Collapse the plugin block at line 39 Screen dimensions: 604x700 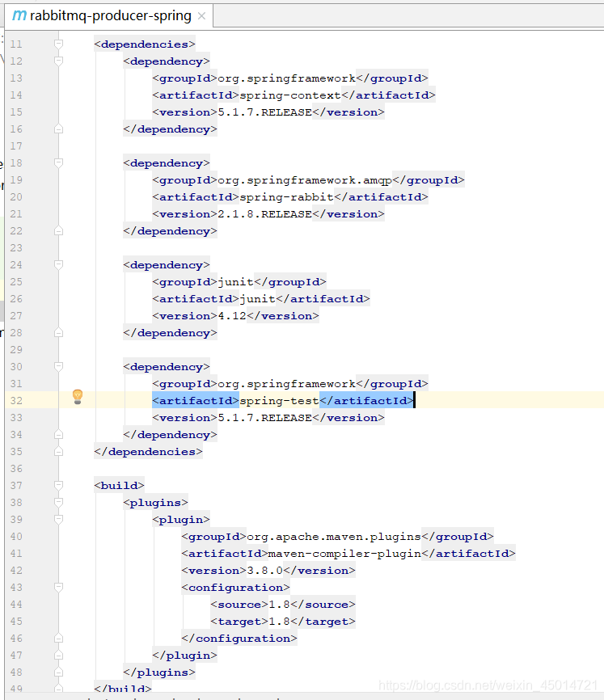click(x=58, y=519)
